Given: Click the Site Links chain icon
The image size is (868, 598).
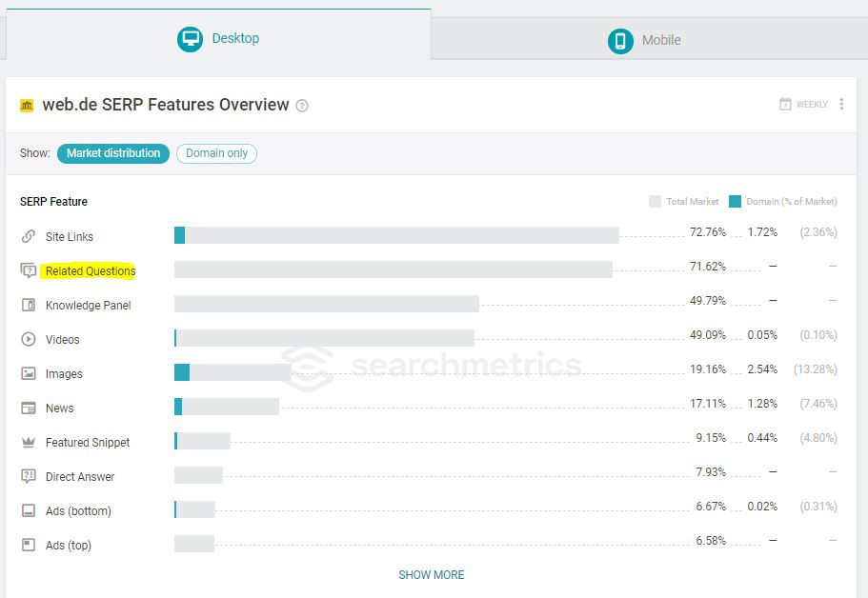Looking at the screenshot, I should point(29,237).
